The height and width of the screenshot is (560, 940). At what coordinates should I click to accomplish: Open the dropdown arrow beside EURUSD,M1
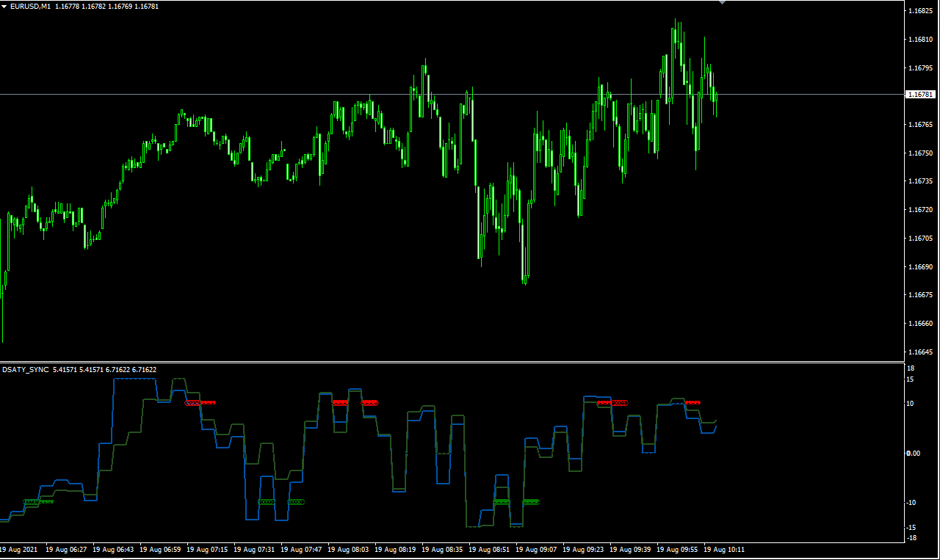coord(4,6)
